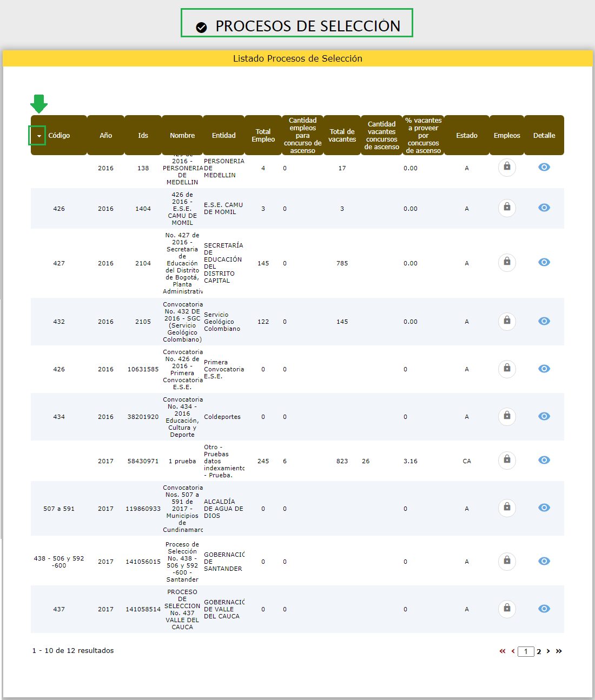The width and height of the screenshot is (595, 700).
Task: Select Ids cell 58430971
Action: pyautogui.click(x=143, y=461)
